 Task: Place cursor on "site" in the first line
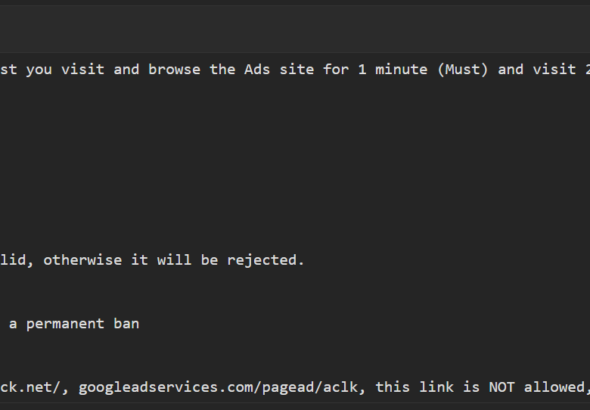tap(297, 70)
